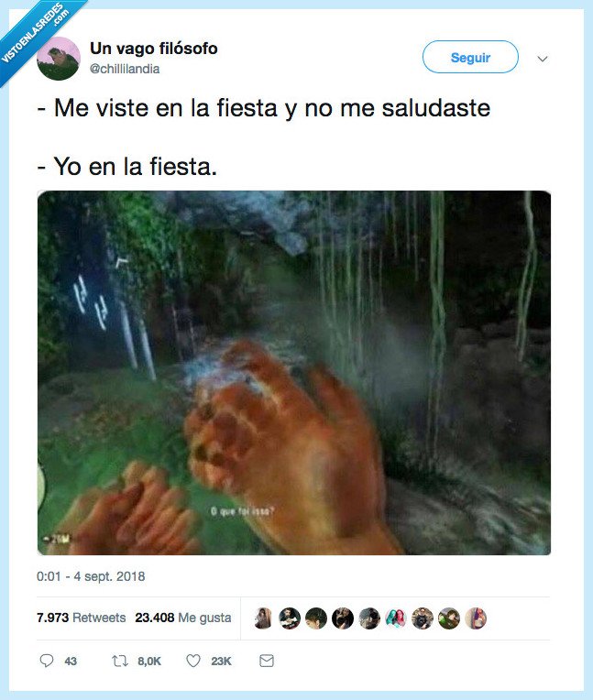Expand the tweet options chevron
This screenshot has height=700, width=593.
(x=542, y=59)
